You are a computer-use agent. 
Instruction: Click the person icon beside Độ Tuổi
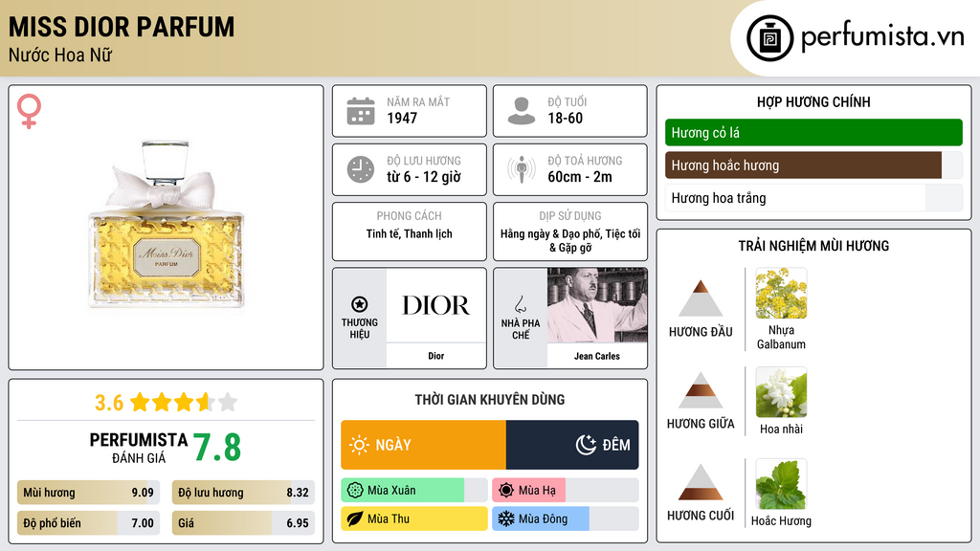click(x=522, y=111)
